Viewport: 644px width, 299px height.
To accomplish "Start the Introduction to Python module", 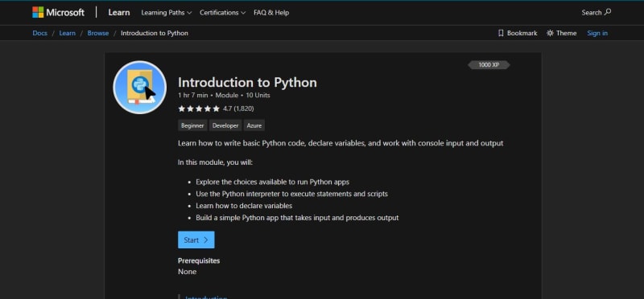I will (196, 240).
